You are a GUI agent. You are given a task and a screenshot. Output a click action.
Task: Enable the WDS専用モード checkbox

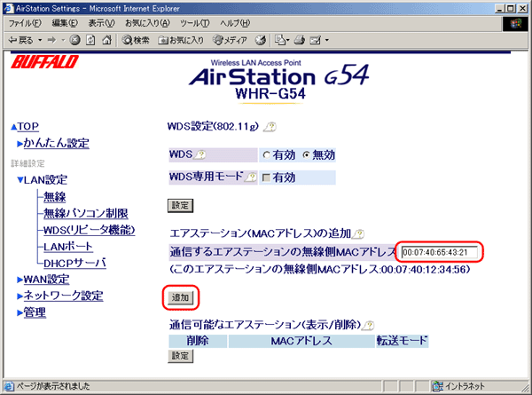coord(267,178)
